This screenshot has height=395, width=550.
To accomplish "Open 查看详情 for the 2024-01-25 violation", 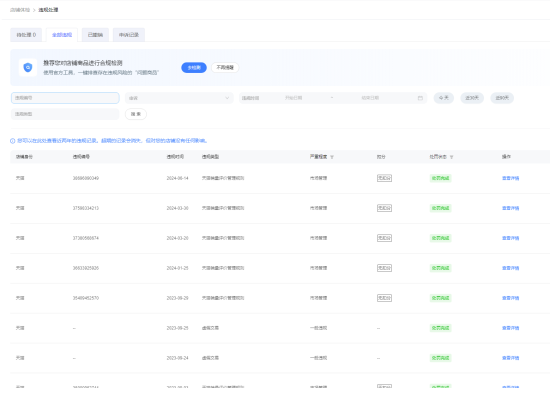I will pyautogui.click(x=510, y=268).
